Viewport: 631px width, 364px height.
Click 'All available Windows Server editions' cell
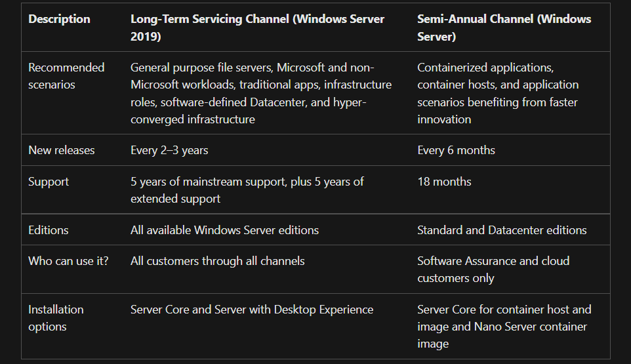click(x=224, y=230)
